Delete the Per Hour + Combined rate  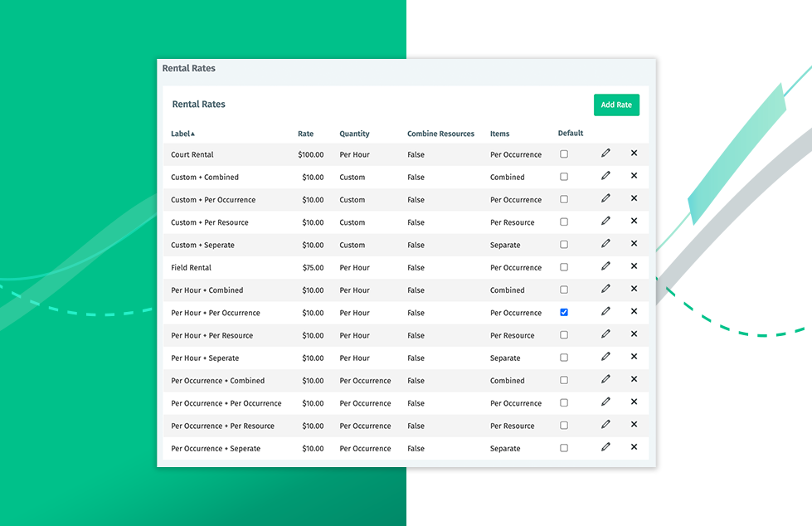[x=634, y=289]
